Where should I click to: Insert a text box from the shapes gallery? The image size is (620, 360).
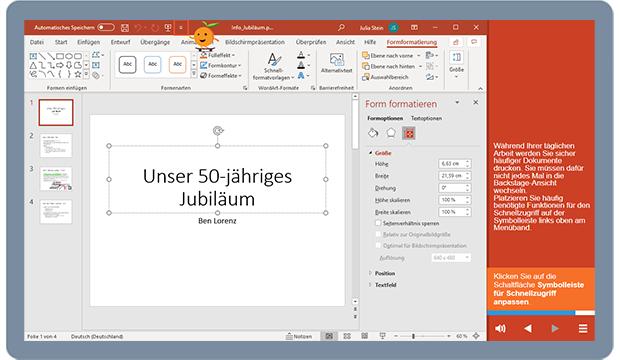pyautogui.click(x=33, y=56)
